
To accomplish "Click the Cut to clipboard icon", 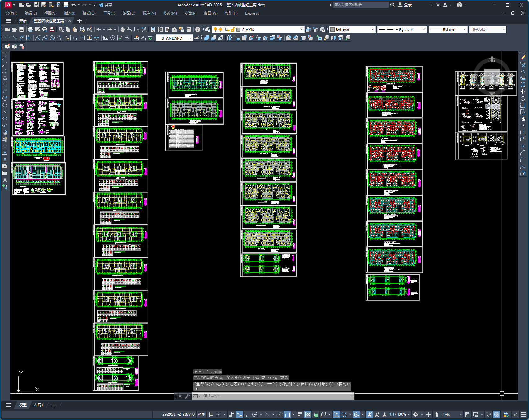I will point(61,29).
